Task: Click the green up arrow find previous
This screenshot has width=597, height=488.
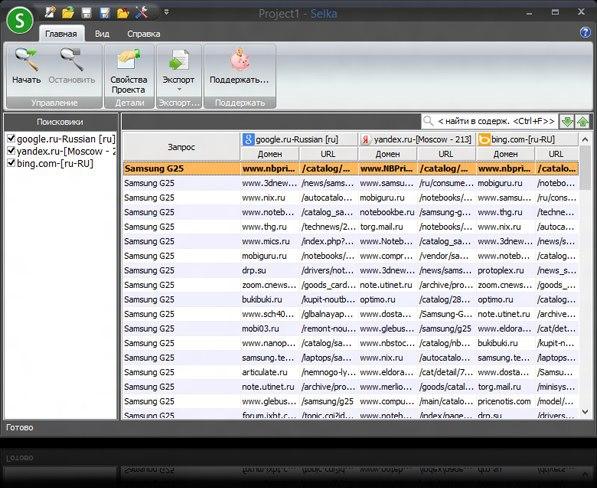Action: coord(583,122)
